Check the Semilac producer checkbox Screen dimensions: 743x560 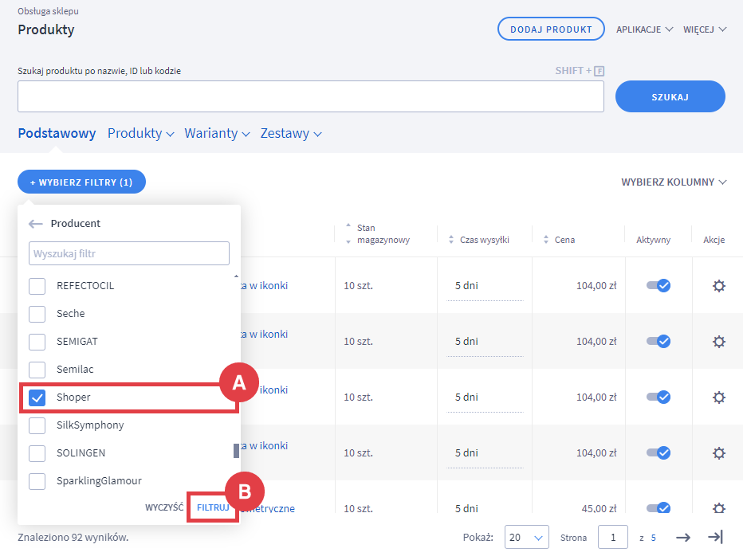pyautogui.click(x=37, y=370)
